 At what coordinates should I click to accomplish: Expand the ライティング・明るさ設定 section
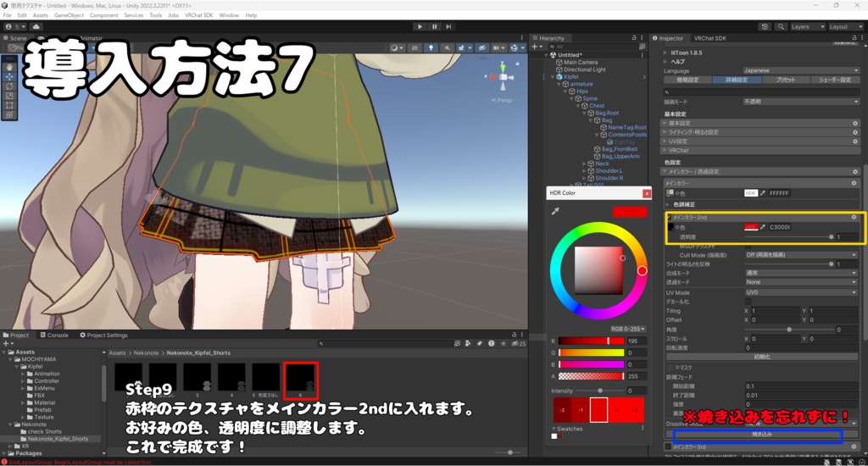click(761, 132)
